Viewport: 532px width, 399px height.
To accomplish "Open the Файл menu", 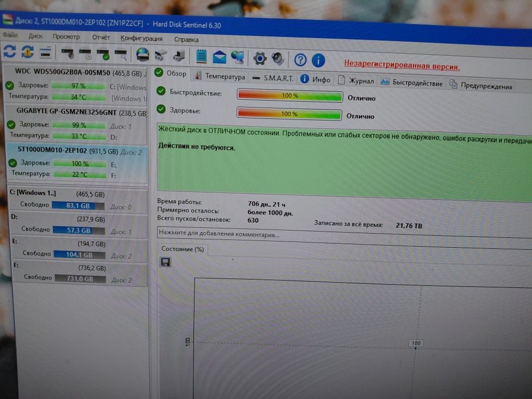I will (10, 35).
